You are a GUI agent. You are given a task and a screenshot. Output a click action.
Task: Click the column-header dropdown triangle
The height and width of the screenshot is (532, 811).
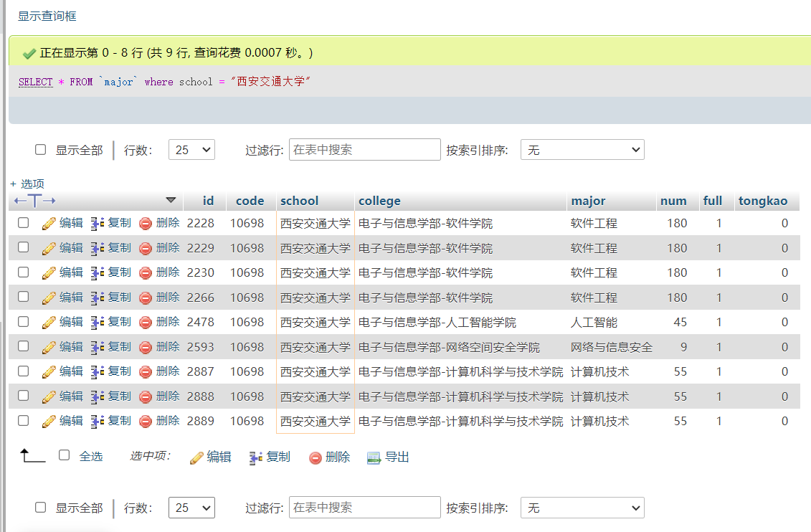pos(171,200)
